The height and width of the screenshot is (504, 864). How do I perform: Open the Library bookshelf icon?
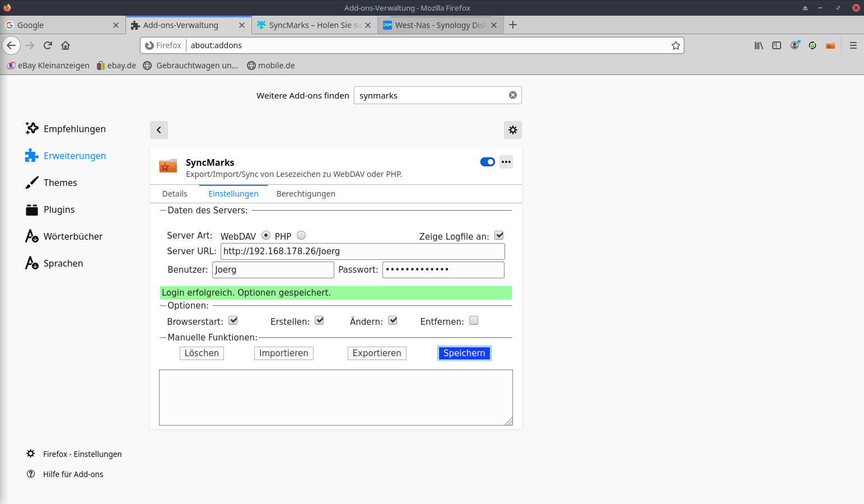coord(759,45)
